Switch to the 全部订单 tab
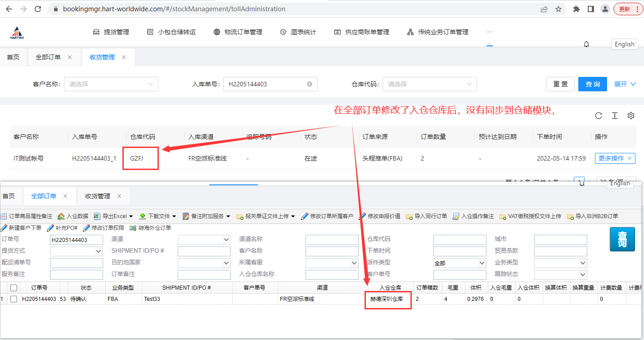644x340 pixels. click(48, 57)
